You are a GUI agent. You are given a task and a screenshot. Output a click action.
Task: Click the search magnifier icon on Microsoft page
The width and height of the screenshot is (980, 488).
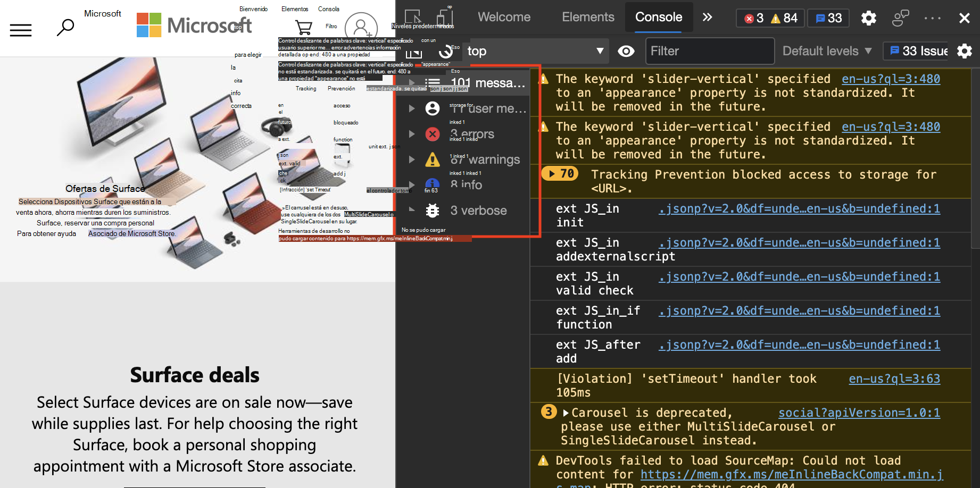tap(65, 27)
